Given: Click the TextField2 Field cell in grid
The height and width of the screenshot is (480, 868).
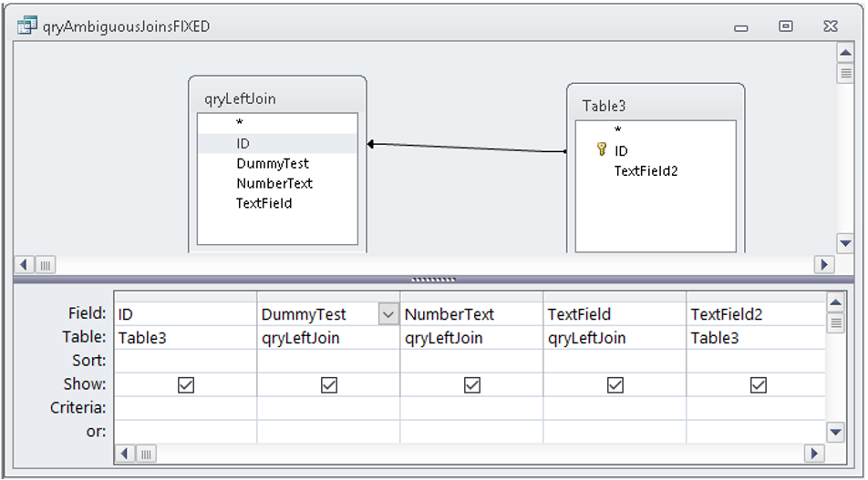Looking at the screenshot, I should pyautogui.click(x=756, y=314).
